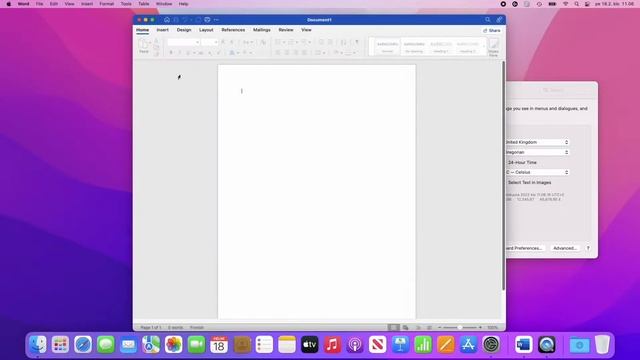Select the Heading 1 style

click(441, 47)
